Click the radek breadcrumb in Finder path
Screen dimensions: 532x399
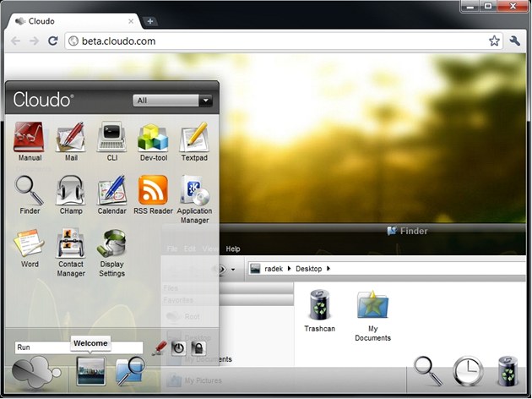pyautogui.click(x=274, y=269)
